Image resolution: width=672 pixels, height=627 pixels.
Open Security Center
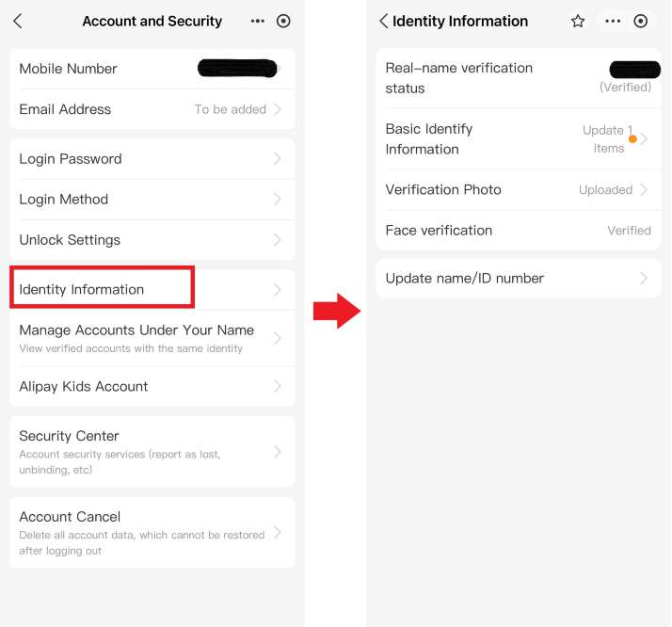pyautogui.click(x=152, y=452)
